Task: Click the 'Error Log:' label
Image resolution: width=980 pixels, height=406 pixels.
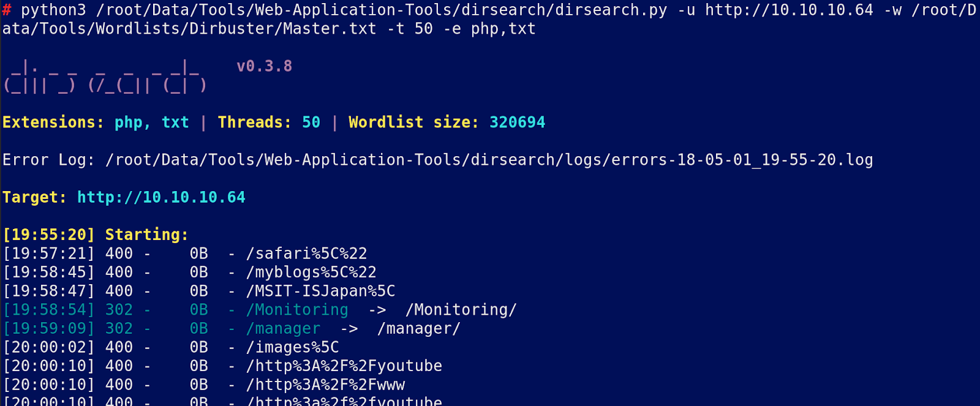Action: [49, 160]
